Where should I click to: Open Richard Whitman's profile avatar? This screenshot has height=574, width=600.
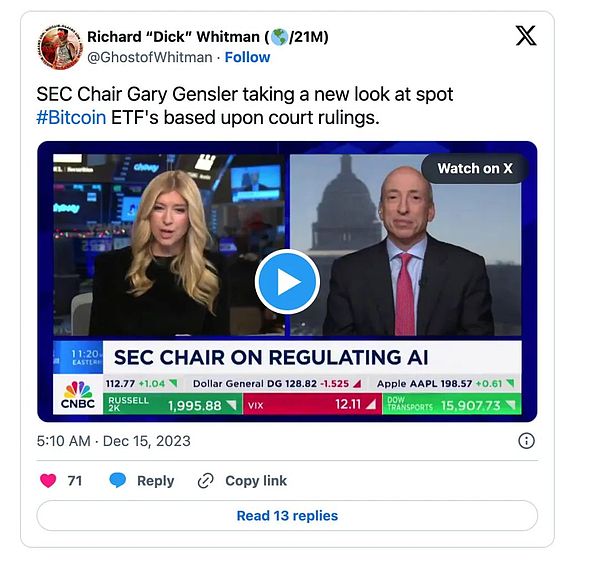[x=59, y=47]
